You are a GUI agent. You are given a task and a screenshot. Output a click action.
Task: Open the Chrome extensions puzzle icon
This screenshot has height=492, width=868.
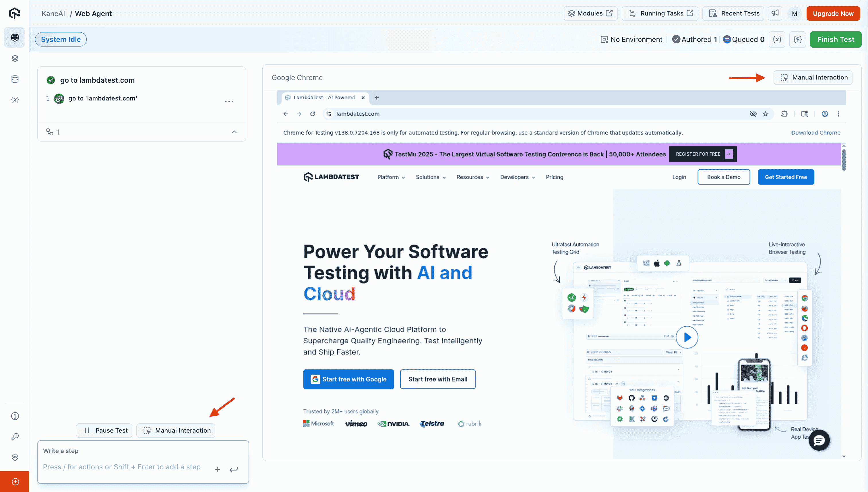pos(784,114)
